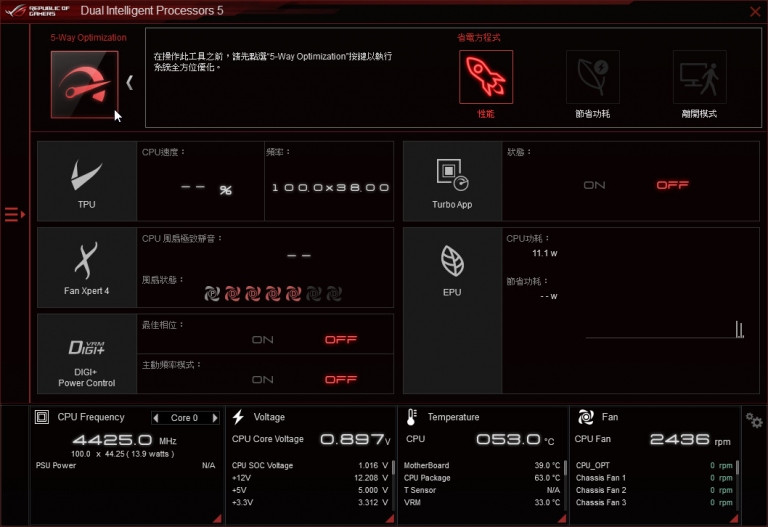Viewport: 768px width, 527px height.
Task: Click the 100.0×38.00 frequency value
Action: click(331, 188)
